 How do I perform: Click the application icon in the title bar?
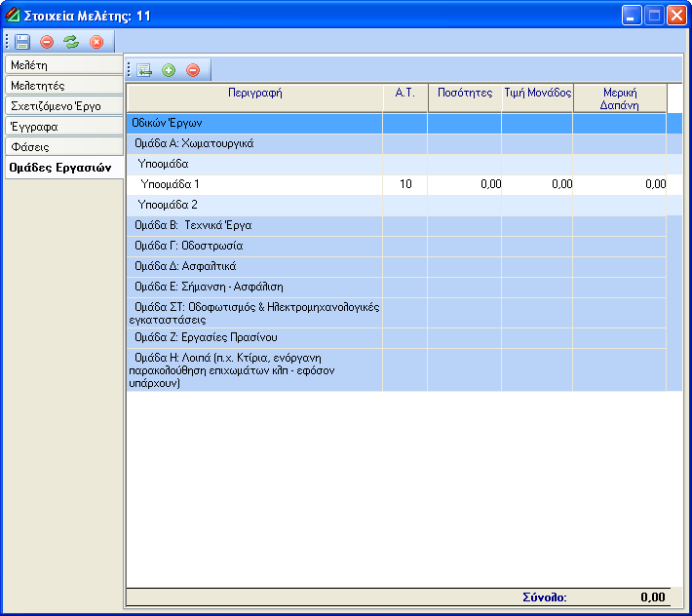click(13, 16)
